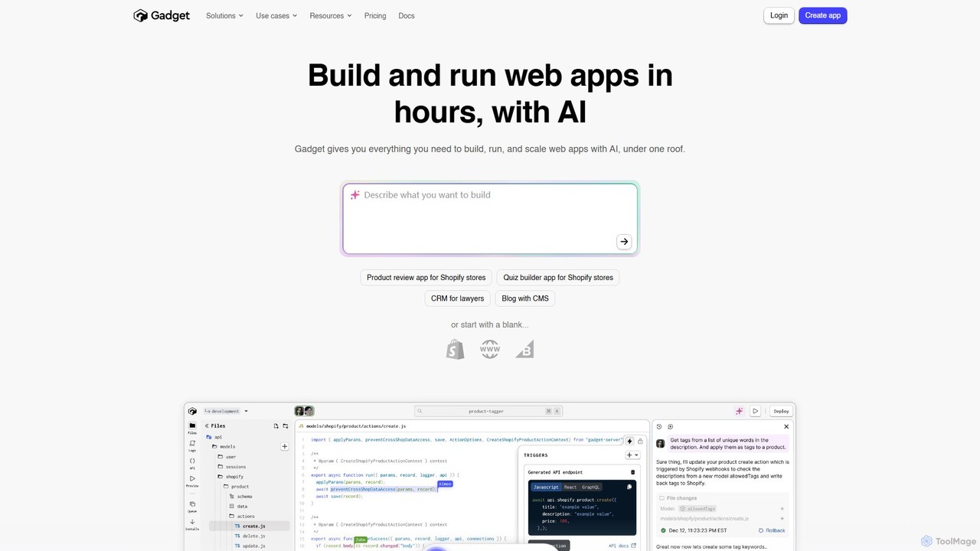Add a model with the plus beside models
Viewport: 980px width, 551px height.
(285, 446)
